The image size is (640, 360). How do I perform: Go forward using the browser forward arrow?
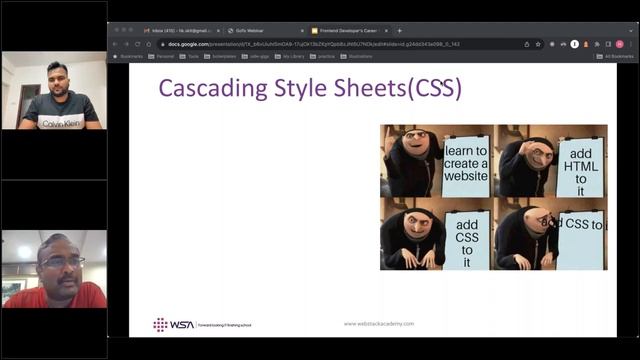pyautogui.click(x=127, y=44)
